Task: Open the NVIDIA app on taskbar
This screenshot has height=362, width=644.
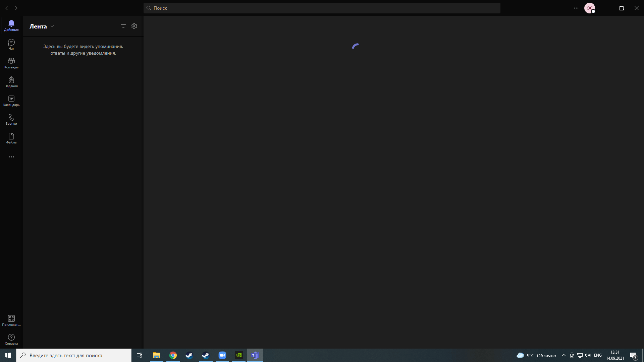Action: click(x=239, y=355)
